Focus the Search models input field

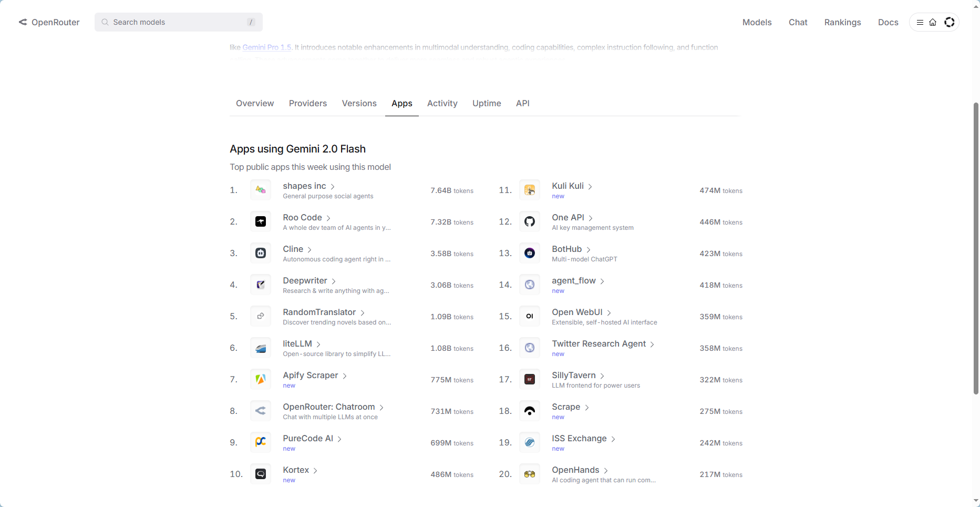179,22
